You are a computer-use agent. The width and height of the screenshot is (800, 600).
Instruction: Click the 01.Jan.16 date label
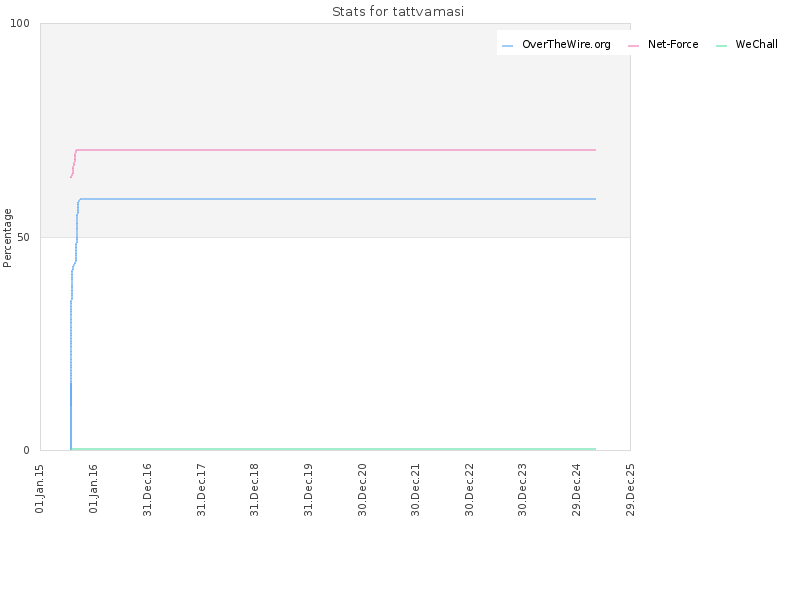tap(93, 489)
